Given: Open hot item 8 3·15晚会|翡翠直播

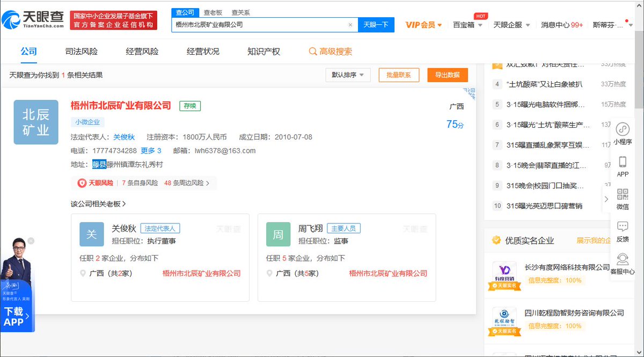Looking at the screenshot, I should click(546, 165).
